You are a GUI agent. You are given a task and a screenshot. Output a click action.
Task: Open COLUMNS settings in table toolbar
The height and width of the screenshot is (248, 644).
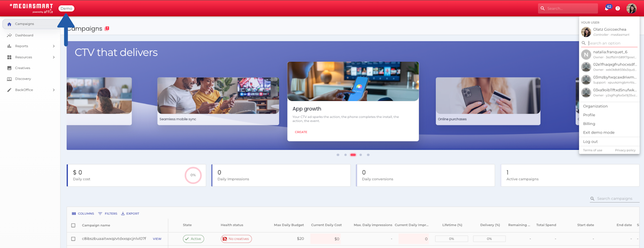83,214
